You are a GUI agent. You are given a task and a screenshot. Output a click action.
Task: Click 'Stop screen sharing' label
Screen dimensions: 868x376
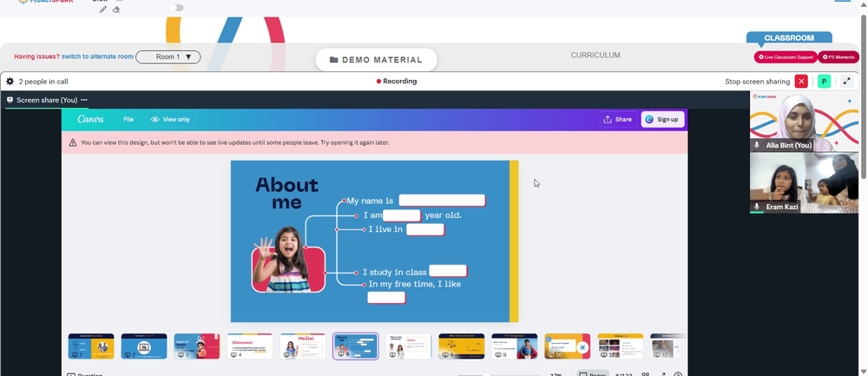[757, 82]
